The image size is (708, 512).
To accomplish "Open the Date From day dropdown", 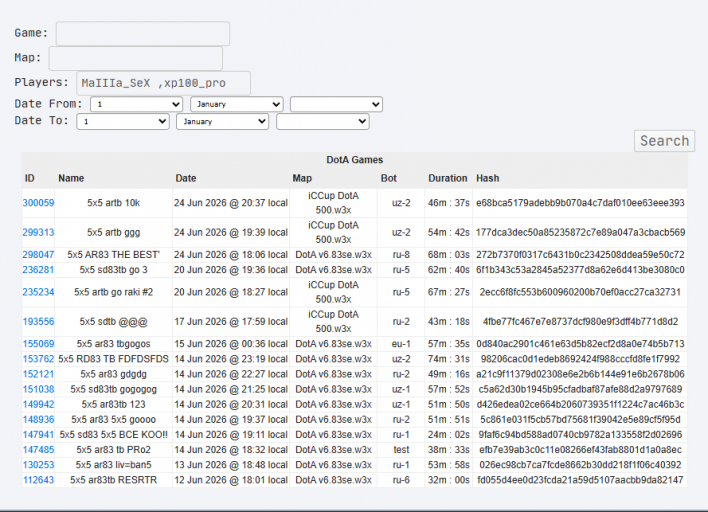I will [x=136, y=104].
